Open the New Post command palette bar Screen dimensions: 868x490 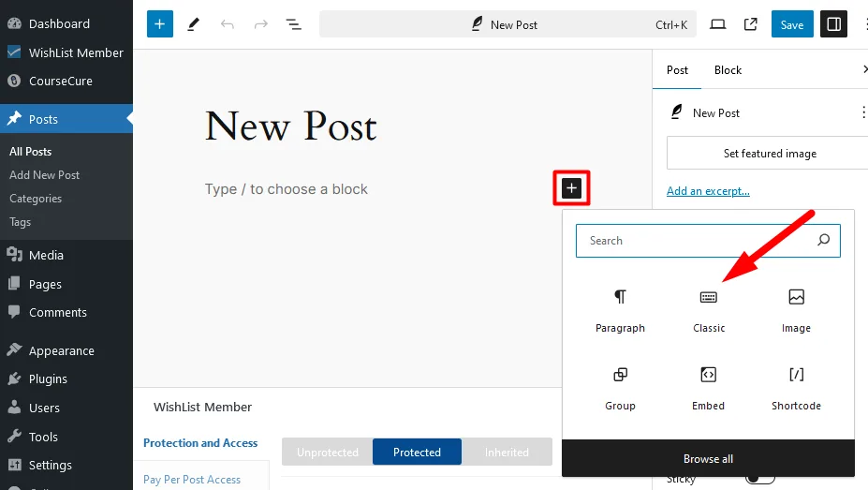click(508, 24)
